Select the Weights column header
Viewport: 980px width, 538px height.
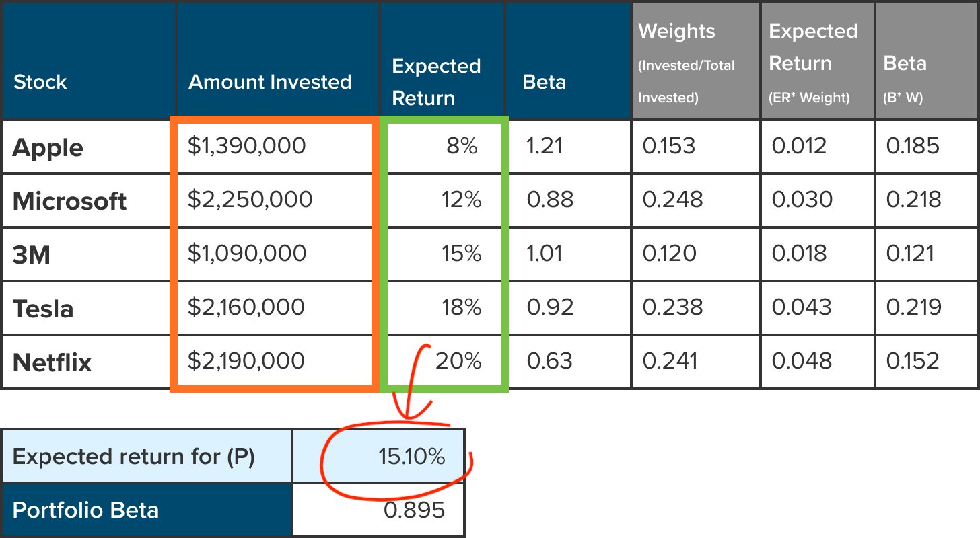[x=696, y=61]
